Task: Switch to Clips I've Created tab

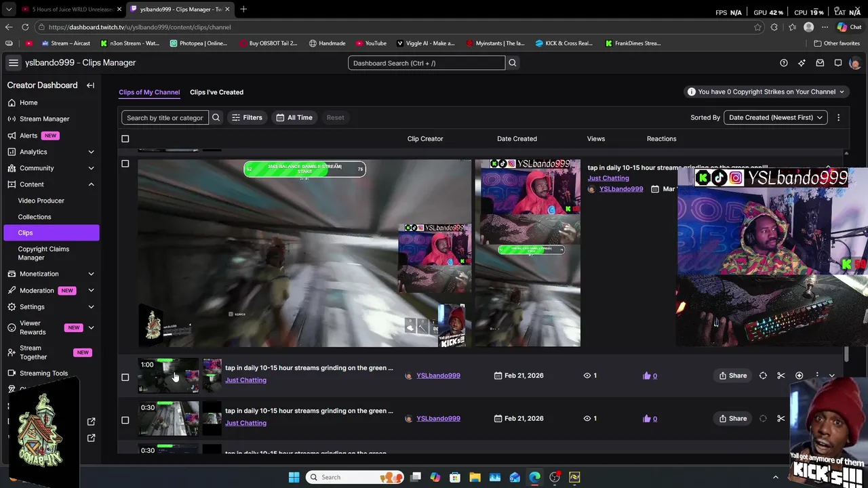Action: click(216, 92)
